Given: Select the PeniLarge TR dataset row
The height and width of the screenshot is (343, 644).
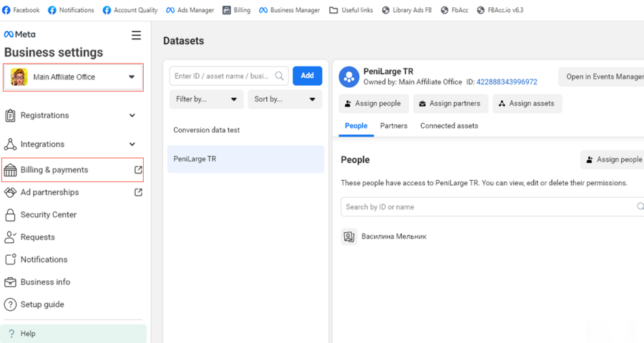Looking at the screenshot, I should [x=245, y=159].
